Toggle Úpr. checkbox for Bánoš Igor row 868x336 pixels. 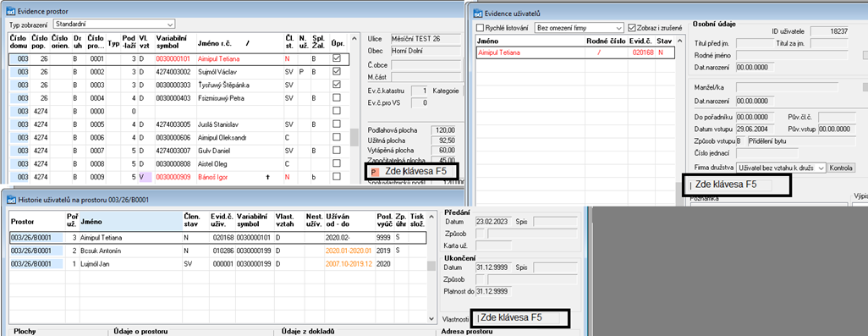[337, 177]
